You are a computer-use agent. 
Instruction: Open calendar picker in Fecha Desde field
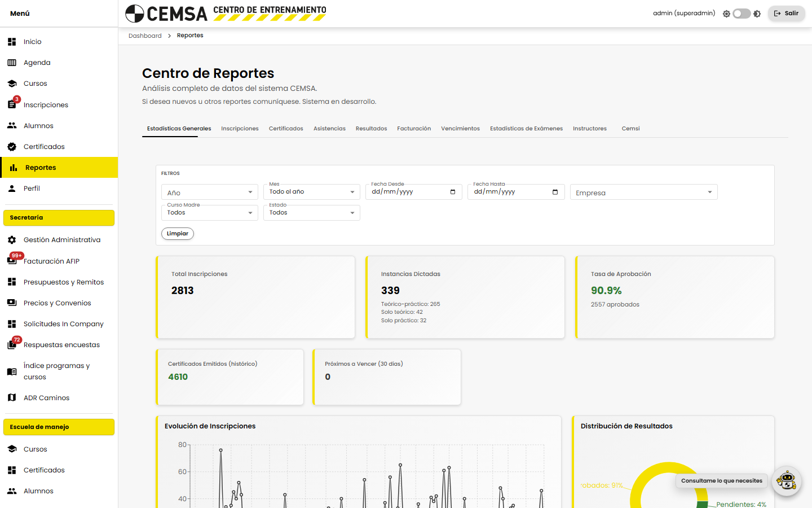[453, 192]
